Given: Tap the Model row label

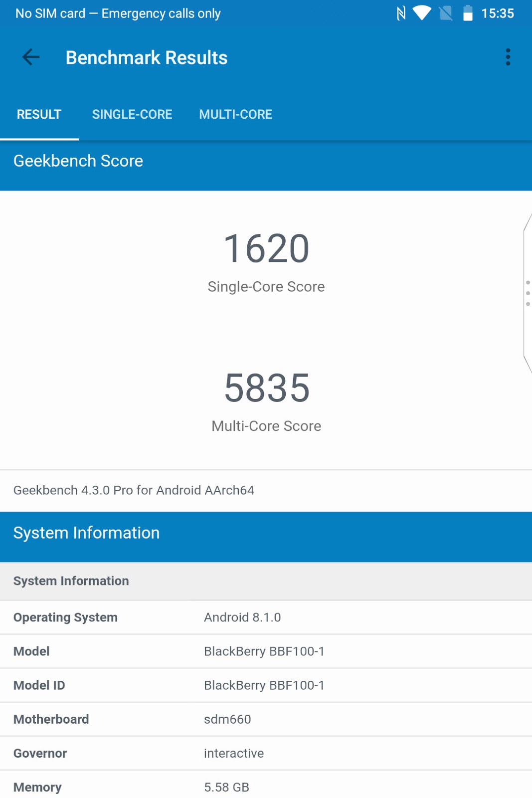Looking at the screenshot, I should [x=31, y=651].
